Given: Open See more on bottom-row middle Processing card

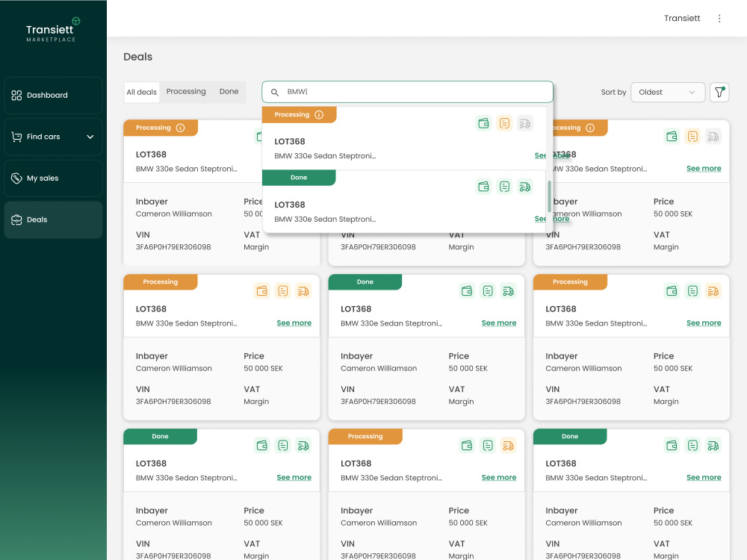Looking at the screenshot, I should click(499, 478).
